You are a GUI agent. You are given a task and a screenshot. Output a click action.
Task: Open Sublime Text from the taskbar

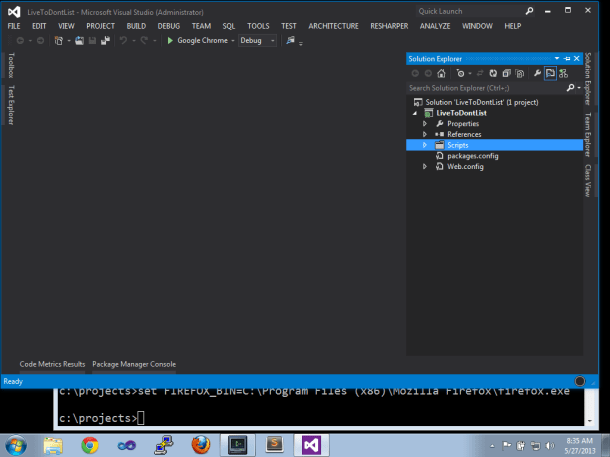(275, 445)
